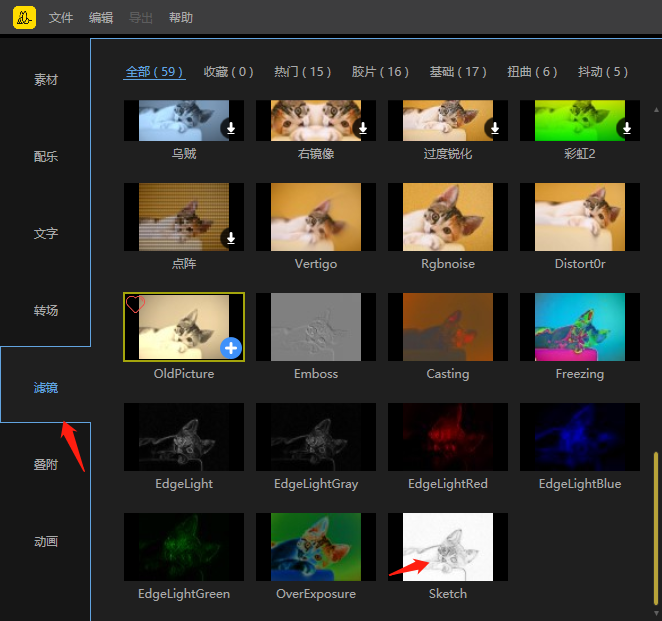Image resolution: width=662 pixels, height=621 pixels.
Task: Add OldPicture filter with the blue plus icon
Action: (x=231, y=348)
